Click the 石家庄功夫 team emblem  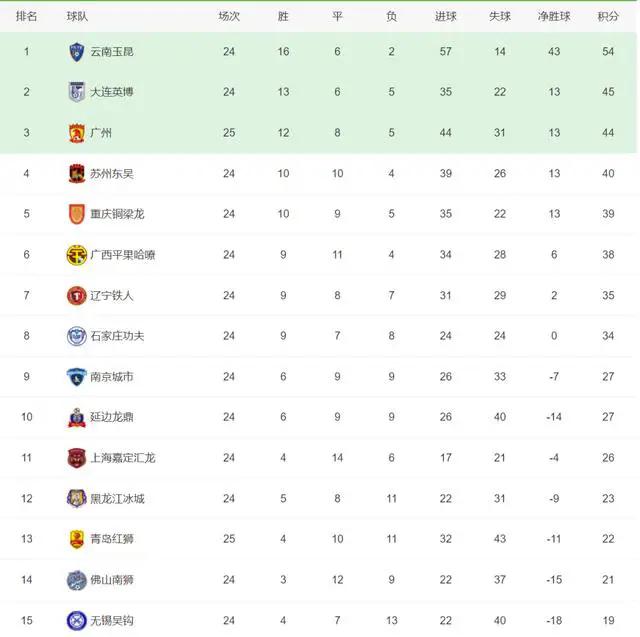point(76,336)
